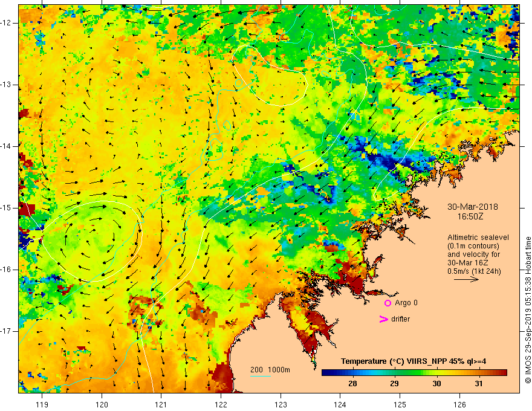Image resolution: width=532 pixels, height=411 pixels.
Task: Click the 'drifter' label
Action: 400,319
